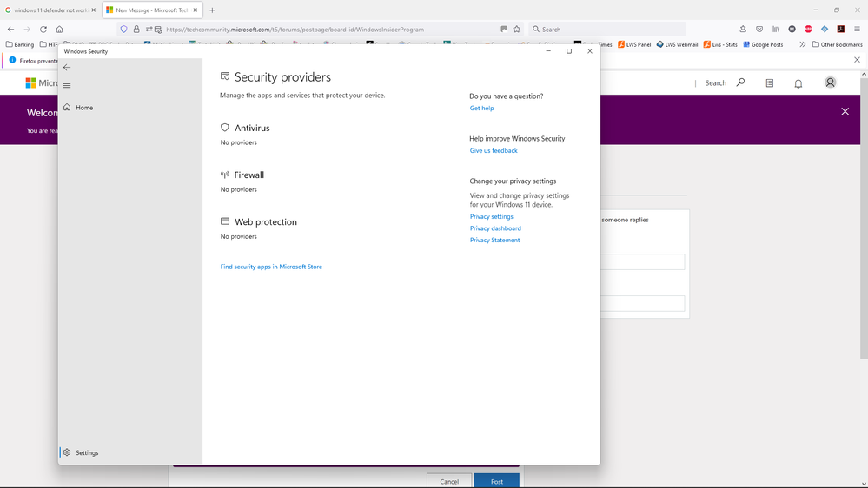Click Give us feedback link
The width and height of the screenshot is (868, 488).
coord(494,150)
